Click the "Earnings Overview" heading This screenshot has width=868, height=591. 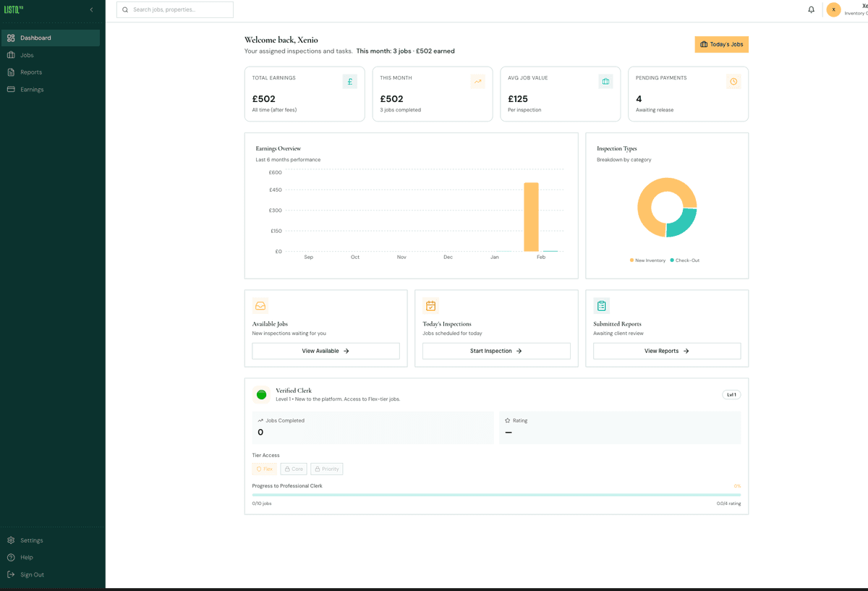[x=278, y=148]
